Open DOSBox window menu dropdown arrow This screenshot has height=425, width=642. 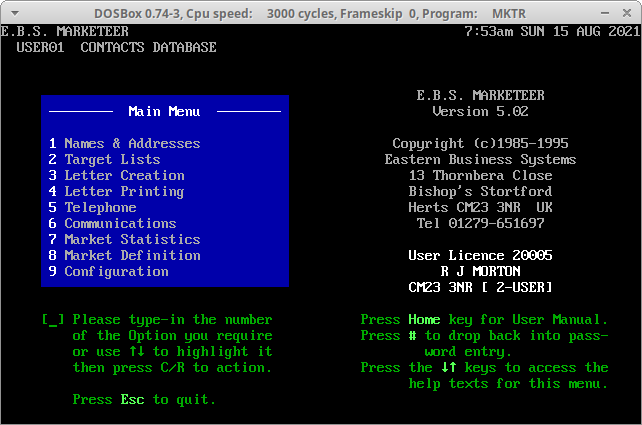pos(15,14)
